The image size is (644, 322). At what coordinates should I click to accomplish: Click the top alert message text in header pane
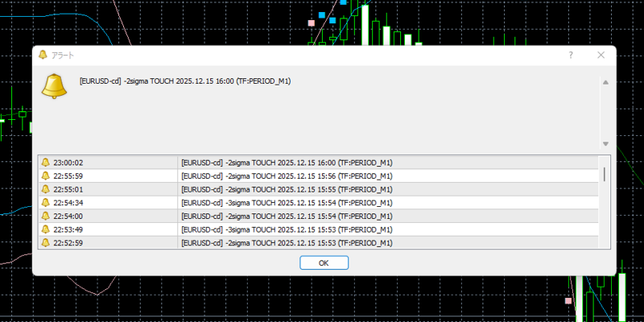(185, 80)
